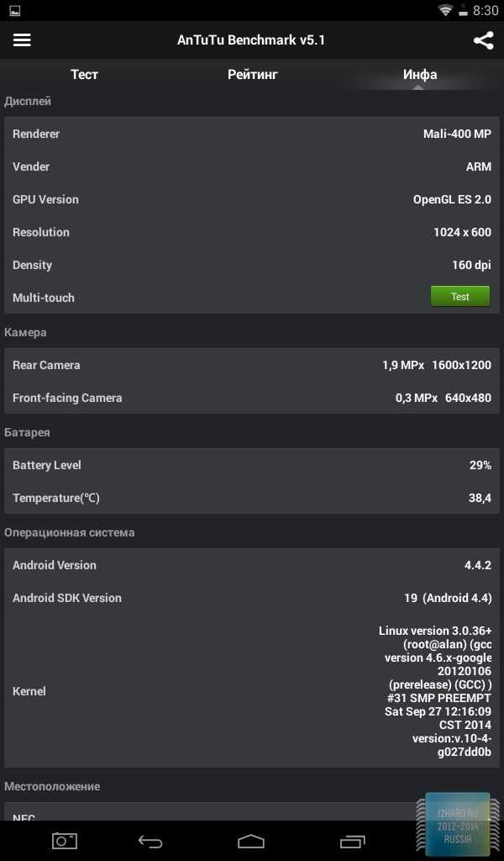The height and width of the screenshot is (861, 504).
Task: Tap the Android home icon
Action: click(x=251, y=841)
